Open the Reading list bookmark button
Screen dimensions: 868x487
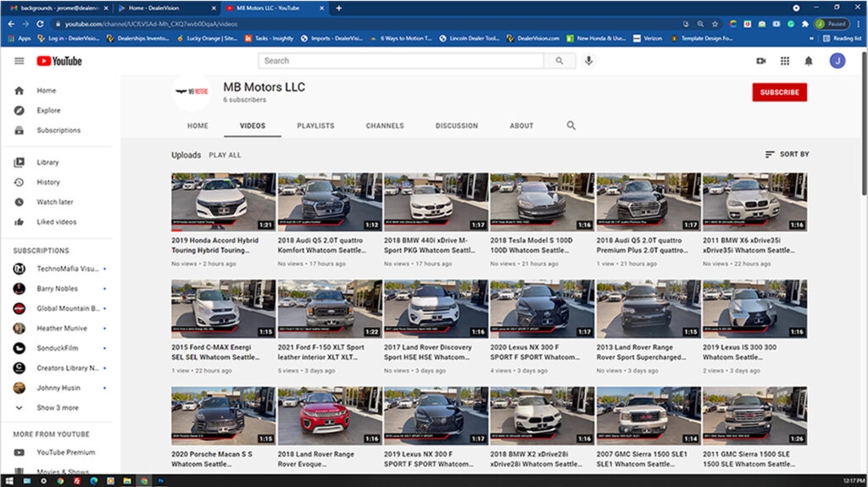tap(842, 38)
